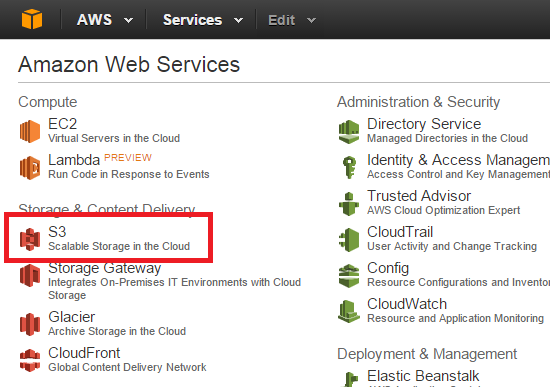Open the Storage Gateway link
Image resolution: width=550 pixels, height=387 pixels.
click(105, 268)
